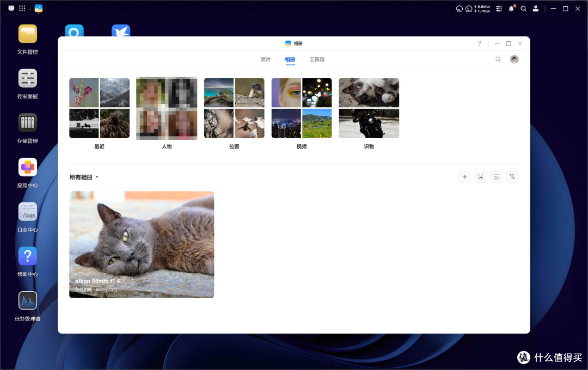
Task: Click the system search magnifier in top bar
Action: tap(524, 9)
